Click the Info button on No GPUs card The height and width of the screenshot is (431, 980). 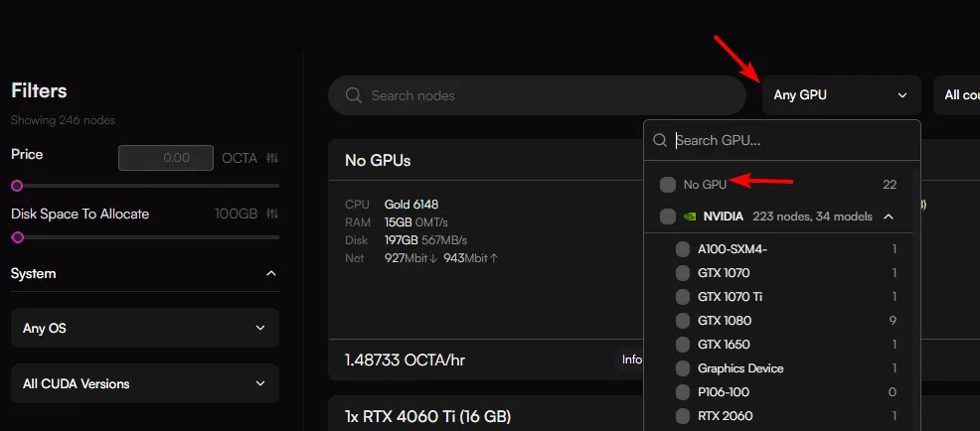pos(631,359)
